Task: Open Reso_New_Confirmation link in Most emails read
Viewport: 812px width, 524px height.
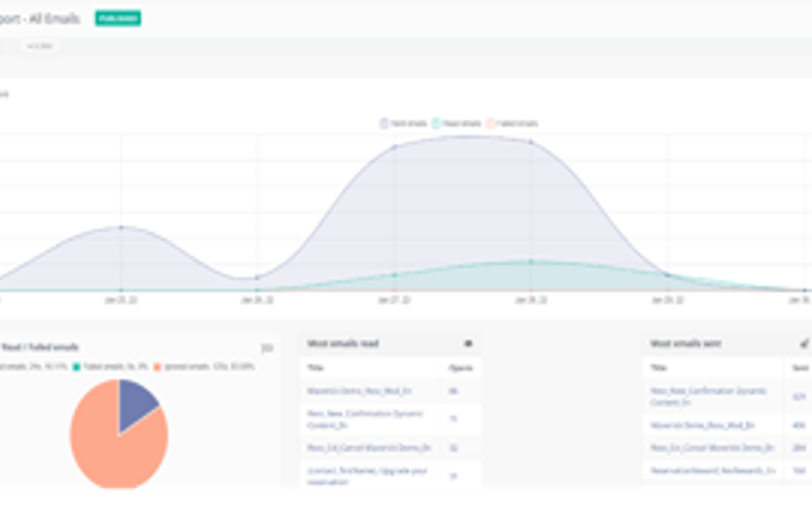Action: (x=364, y=419)
